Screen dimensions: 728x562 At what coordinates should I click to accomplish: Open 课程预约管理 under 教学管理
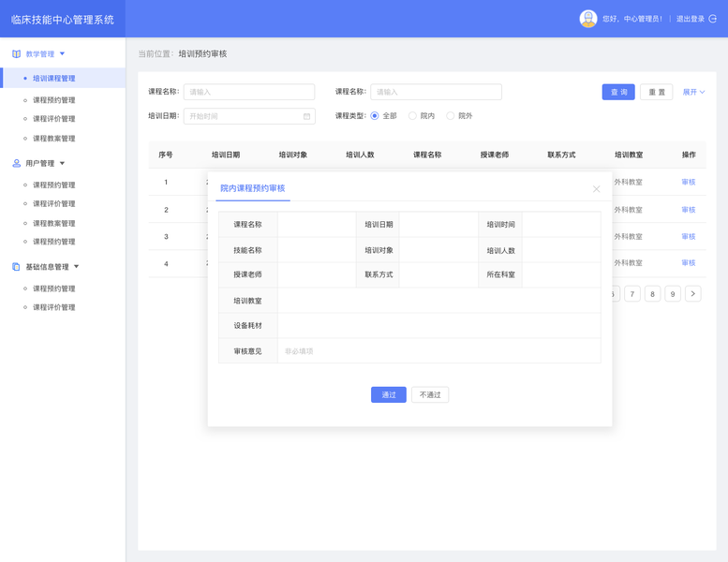pos(53,100)
